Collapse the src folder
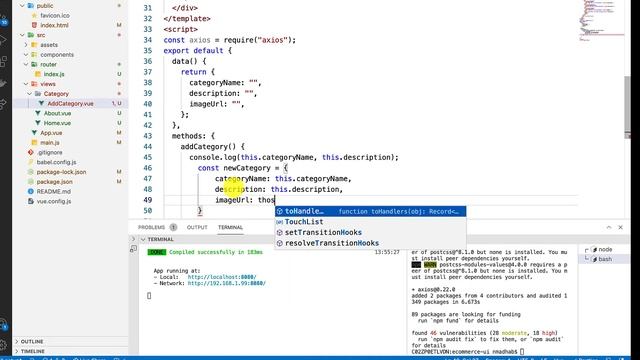This screenshot has height=360, width=640. pyautogui.click(x=22, y=35)
